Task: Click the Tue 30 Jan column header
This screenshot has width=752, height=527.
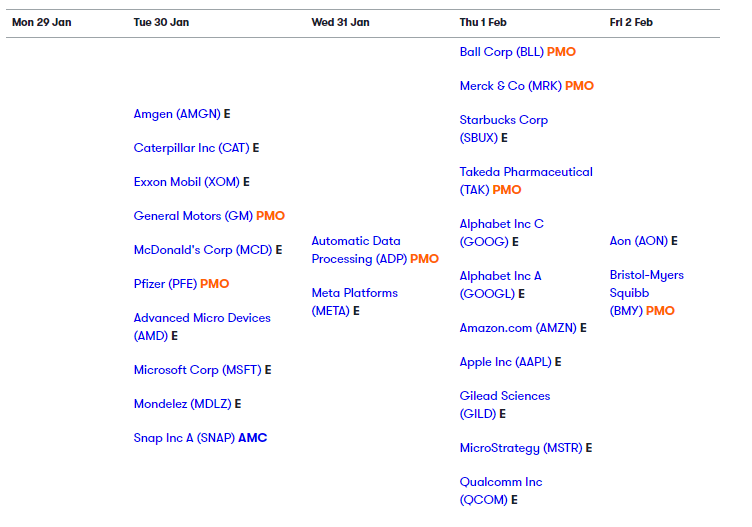Action: [161, 23]
